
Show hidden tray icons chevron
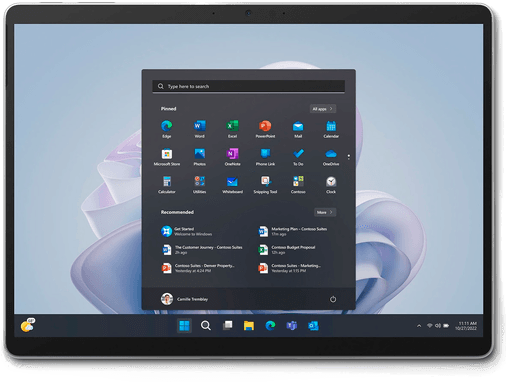coord(419,326)
